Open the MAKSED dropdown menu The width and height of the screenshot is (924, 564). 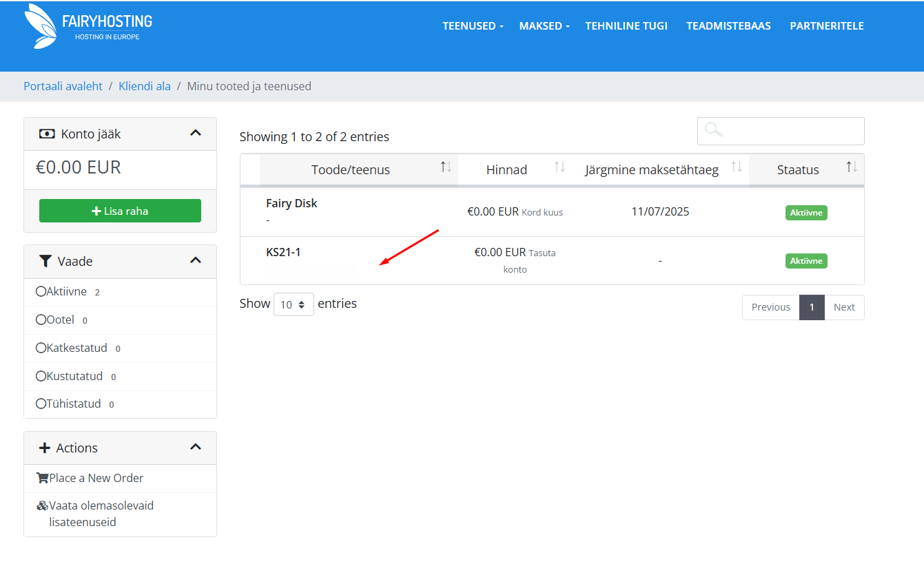coord(544,26)
